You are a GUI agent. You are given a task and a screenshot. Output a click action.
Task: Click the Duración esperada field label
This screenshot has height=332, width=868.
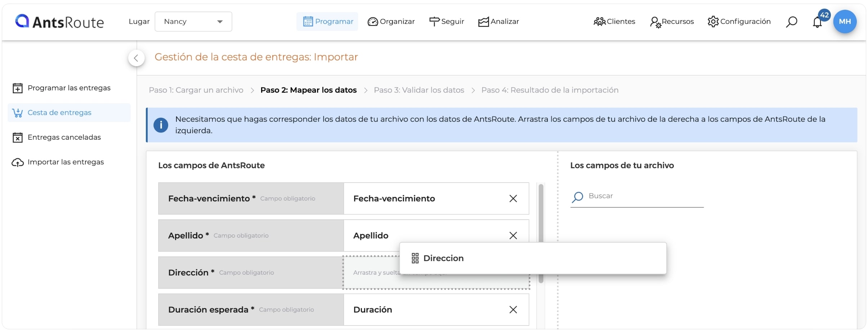tap(211, 310)
